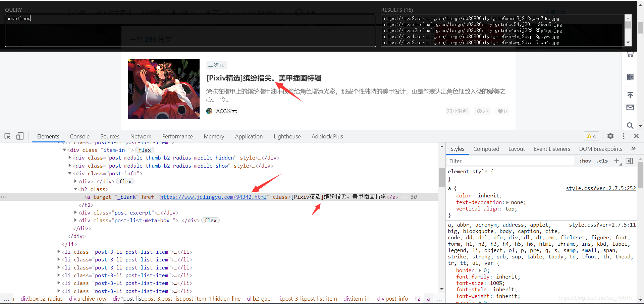Viewport: 644px width, 304px height.
Task: Select the Styles pane tab
Action: [x=457, y=149]
